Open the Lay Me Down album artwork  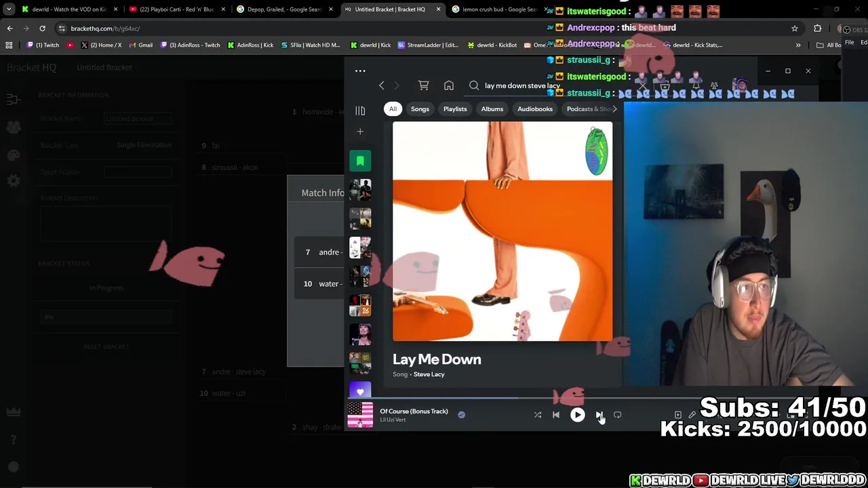click(502, 231)
